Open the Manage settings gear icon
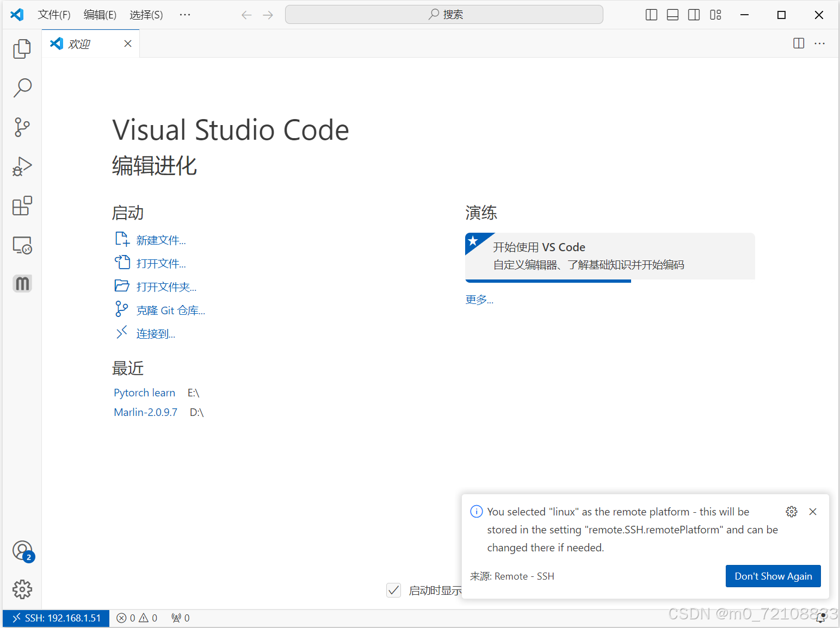The image size is (840, 628). (22, 589)
